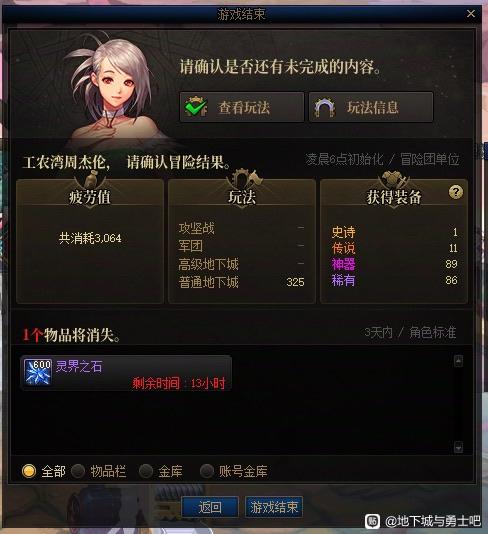
Task: Click the 返回 button
Action: (x=210, y=507)
